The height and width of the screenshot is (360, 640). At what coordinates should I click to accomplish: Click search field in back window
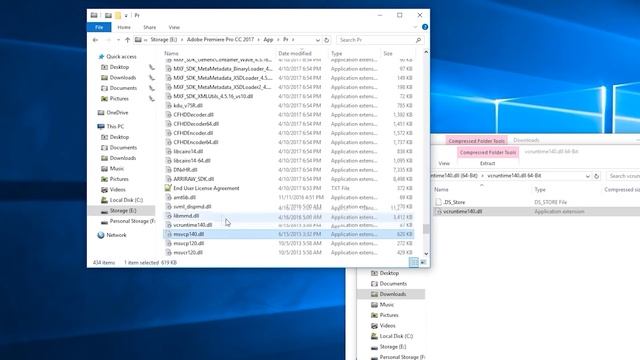pyautogui.click(x=623, y=176)
